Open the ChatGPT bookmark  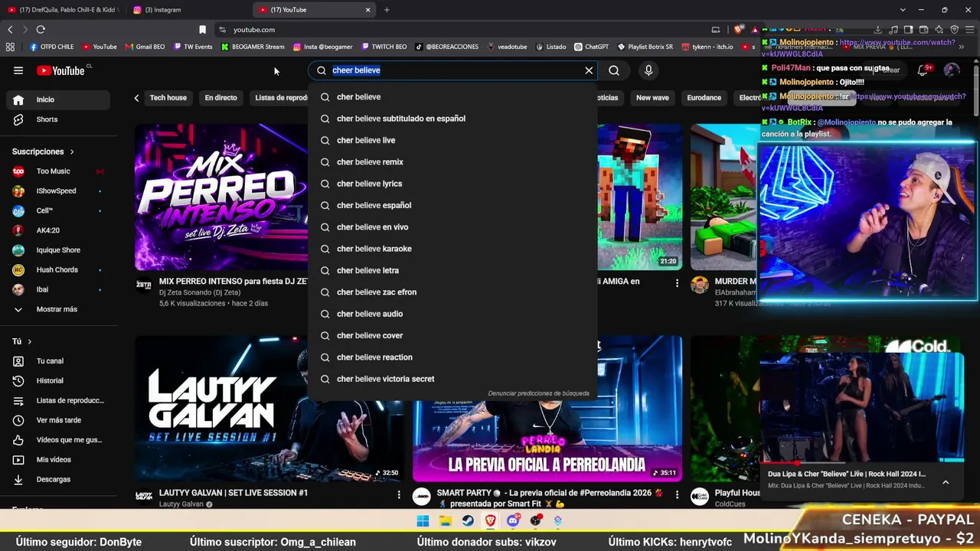coord(590,47)
